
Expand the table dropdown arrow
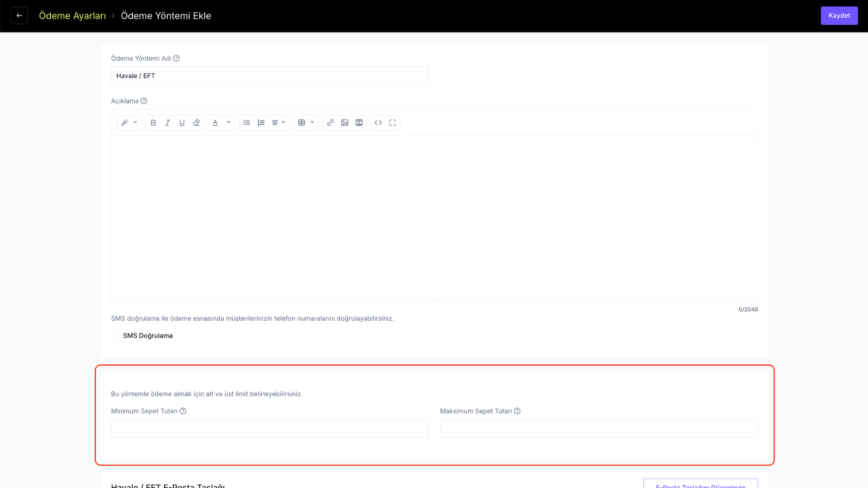coord(312,122)
